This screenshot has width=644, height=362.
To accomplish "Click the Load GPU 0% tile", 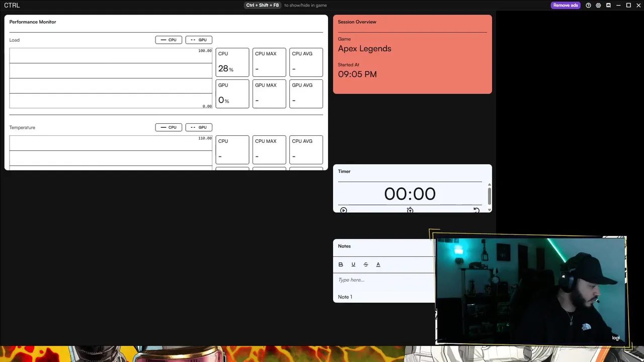I will click(x=232, y=94).
